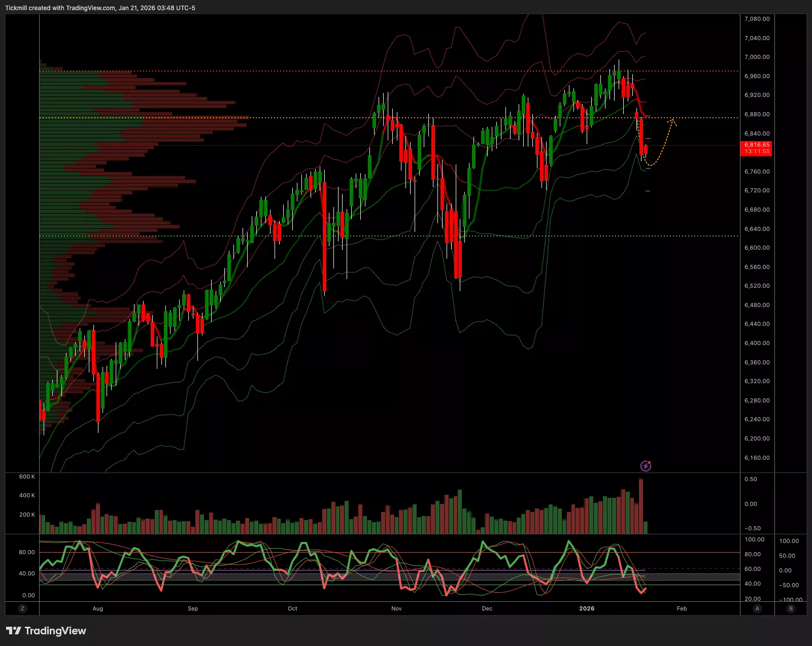Open the Tickmill TradingView.com header text
Screen dimensions: 812x646
[x=100, y=8]
